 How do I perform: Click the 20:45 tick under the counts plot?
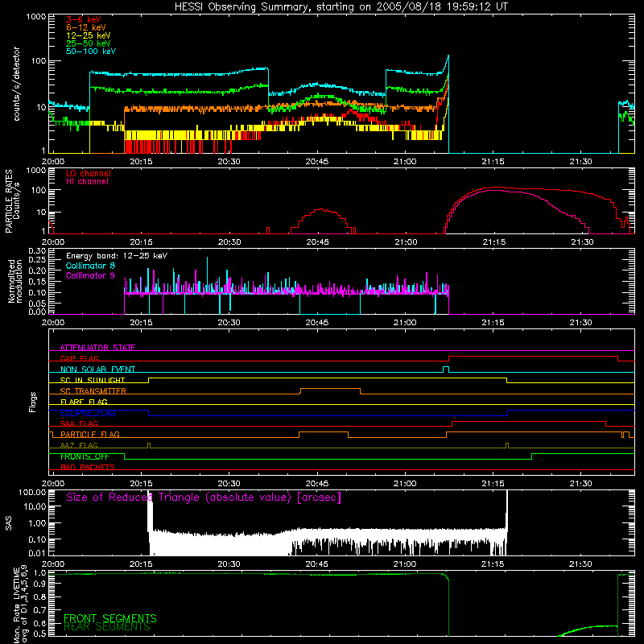coord(317,162)
